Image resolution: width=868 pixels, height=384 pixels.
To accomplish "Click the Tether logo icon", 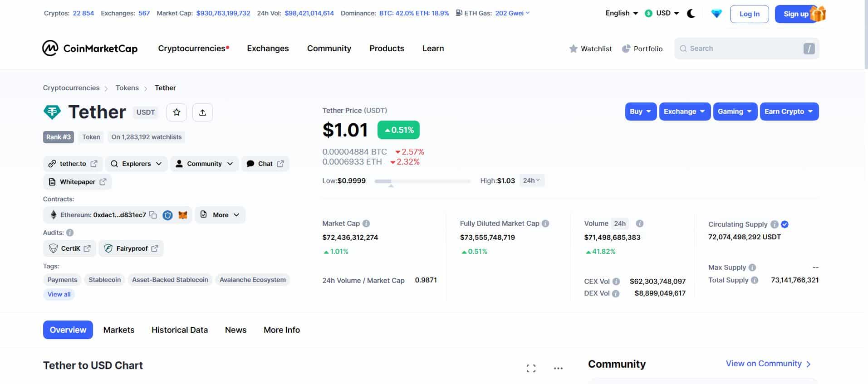I will click(x=52, y=112).
